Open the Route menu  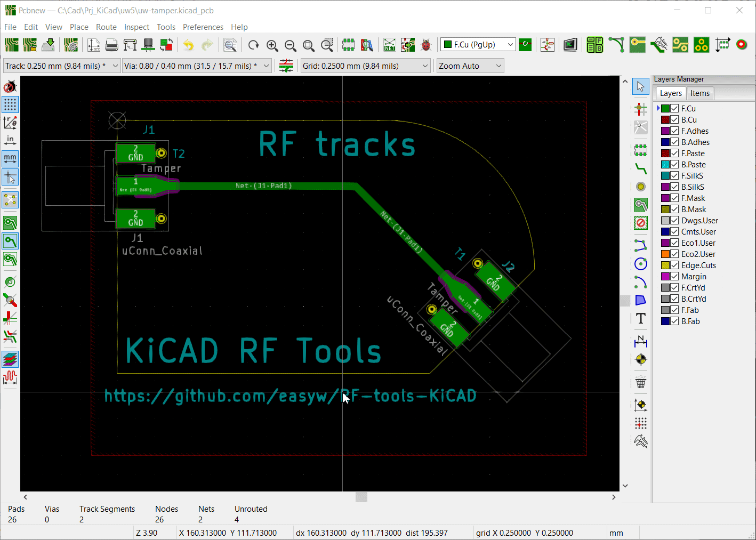tap(106, 27)
